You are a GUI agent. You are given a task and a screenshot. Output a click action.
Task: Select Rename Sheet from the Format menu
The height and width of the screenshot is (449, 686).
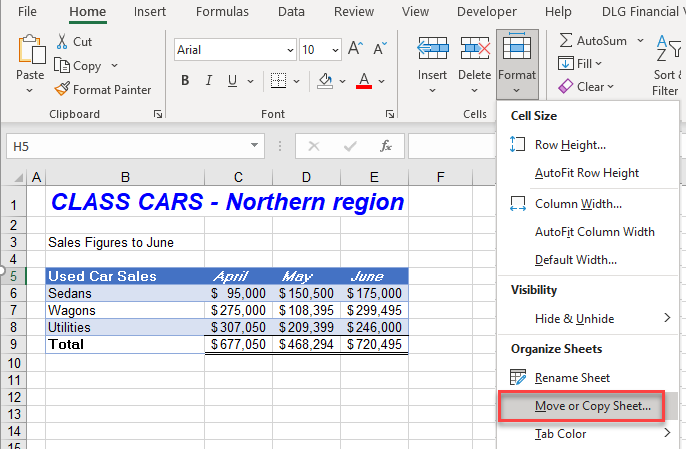[572, 377]
